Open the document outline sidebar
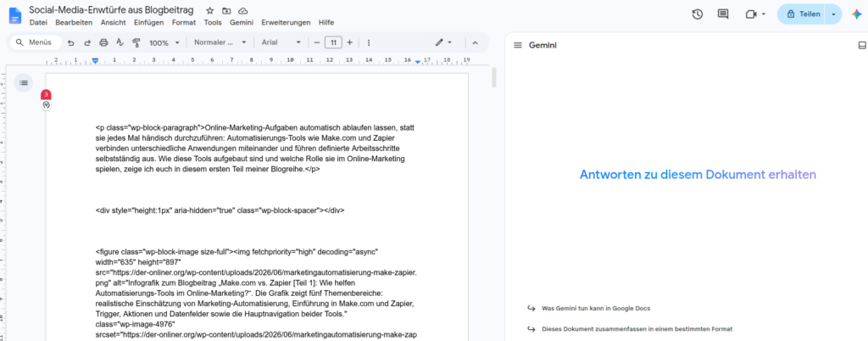Screen dimensions: 868x341 pyautogui.click(x=23, y=82)
